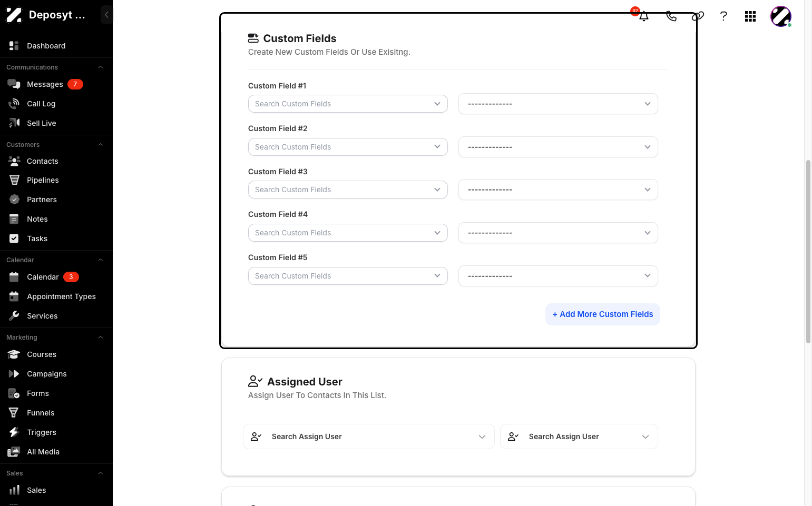Click the Messages chat icon
Image resolution: width=812 pixels, height=506 pixels.
pos(14,84)
